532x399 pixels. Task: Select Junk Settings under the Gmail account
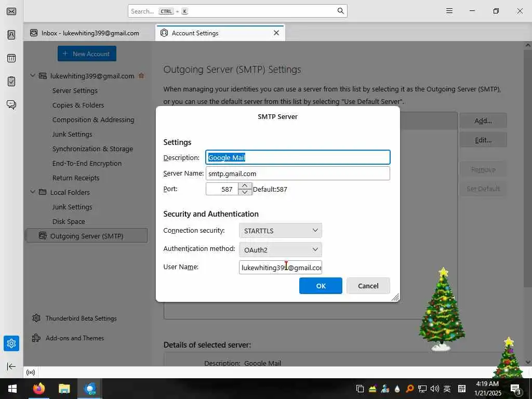coord(72,135)
